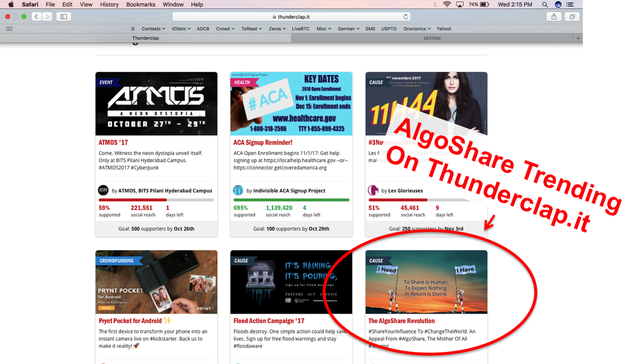This screenshot has width=630, height=364.
Task: Open the ATMOS '17 campaign title
Action: coord(113,142)
